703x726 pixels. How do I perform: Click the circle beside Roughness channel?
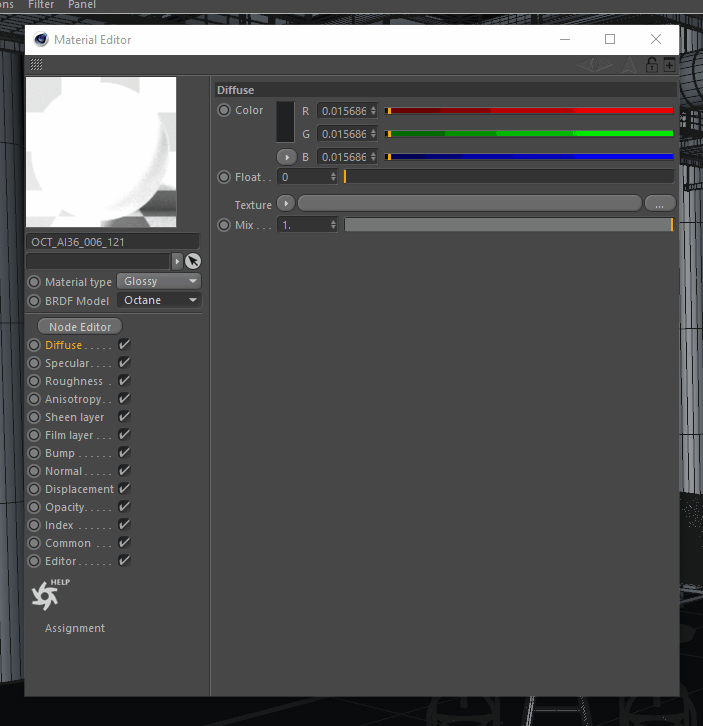click(x=34, y=381)
